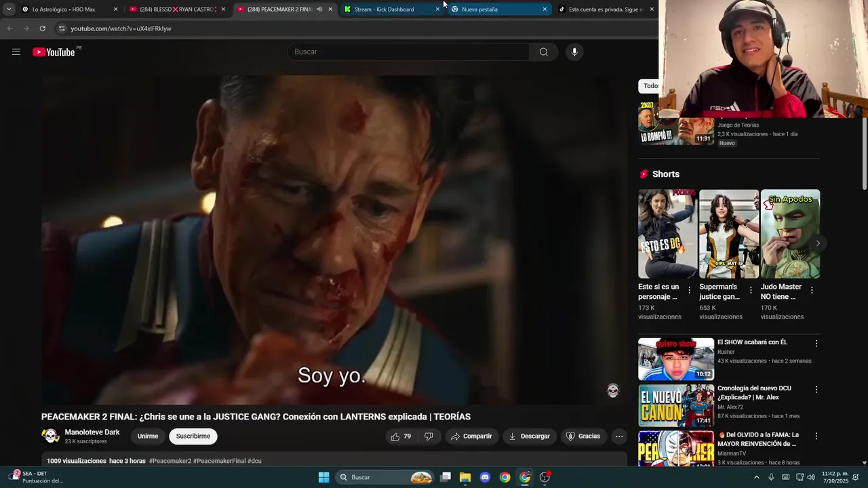This screenshot has height=488, width=868.
Task: Click the #Peacemaker2 hashtag in description
Action: point(170,461)
